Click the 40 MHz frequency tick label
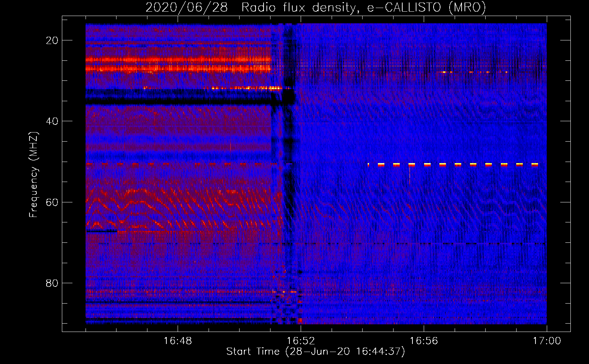 click(x=52, y=121)
